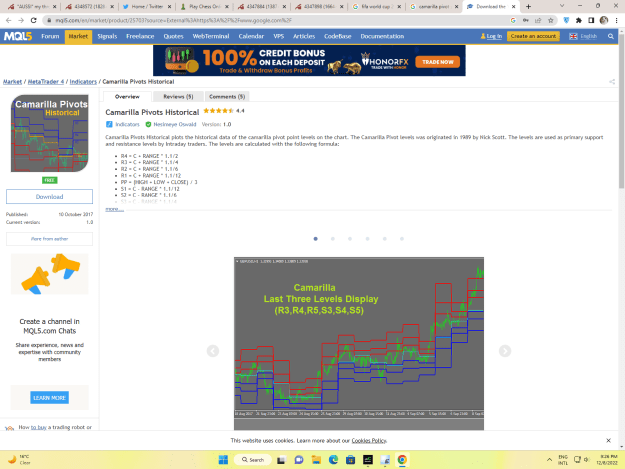Select the third carousel dot
625x469 pixels.
350,239
